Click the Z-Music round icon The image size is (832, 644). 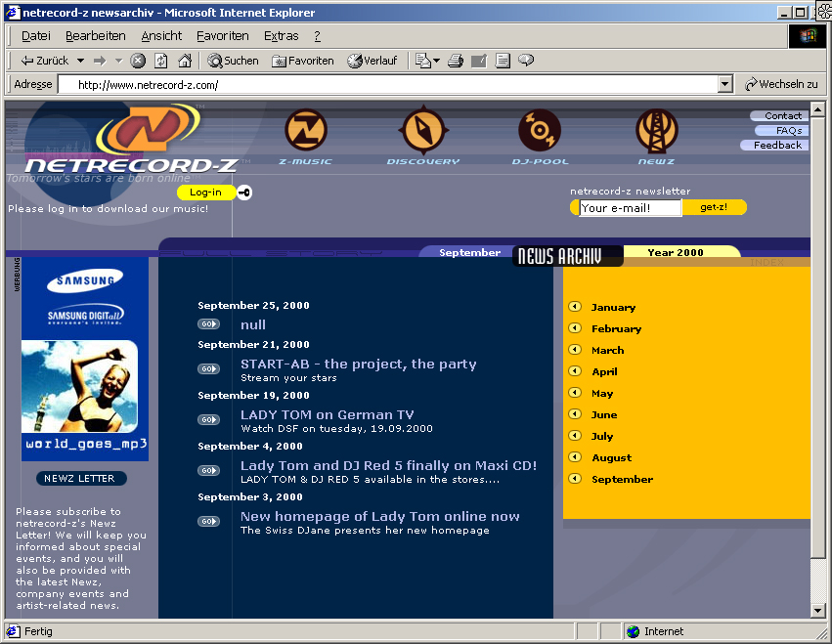click(x=305, y=129)
